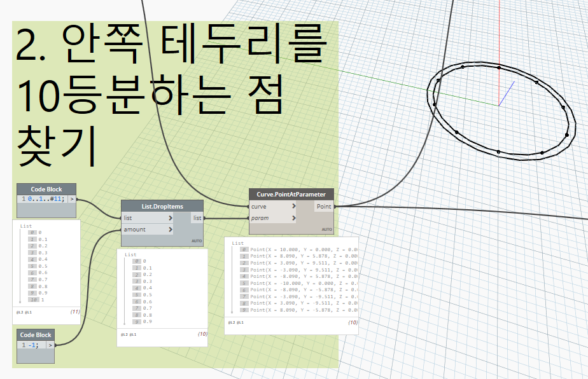Click the output port of the 0..1..#11 Code Block
This screenshot has height=379, width=588.
pos(72,199)
